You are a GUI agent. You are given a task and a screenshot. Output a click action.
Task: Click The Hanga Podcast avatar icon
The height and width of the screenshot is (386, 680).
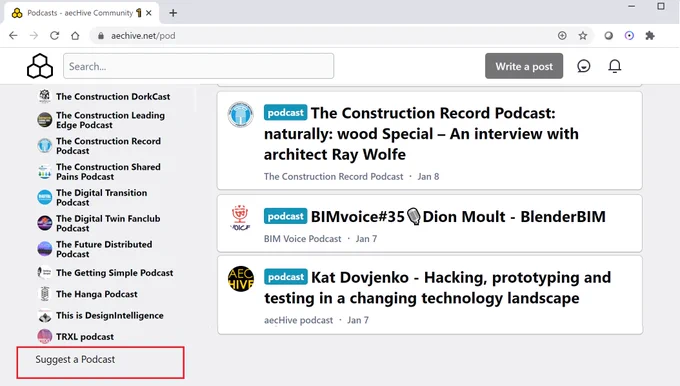coord(45,294)
